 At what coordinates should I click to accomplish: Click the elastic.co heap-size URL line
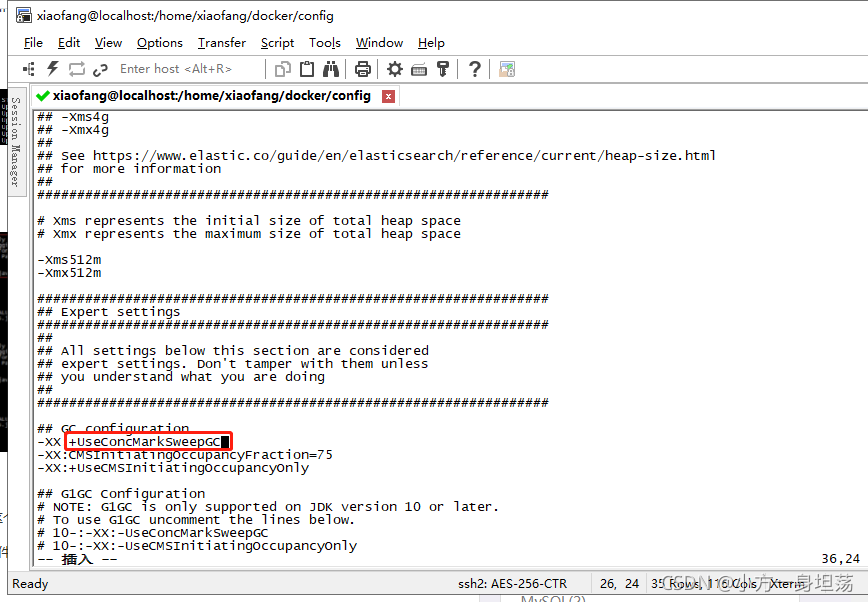coord(376,156)
